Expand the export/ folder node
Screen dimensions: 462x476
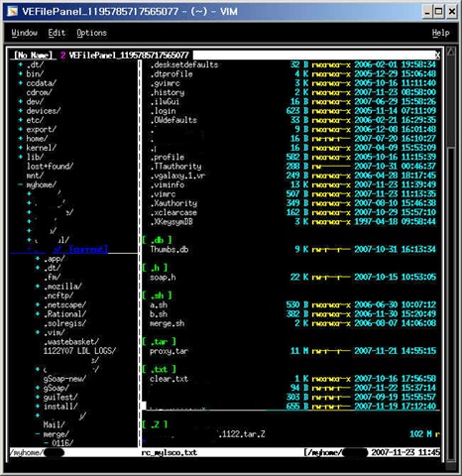21,130
